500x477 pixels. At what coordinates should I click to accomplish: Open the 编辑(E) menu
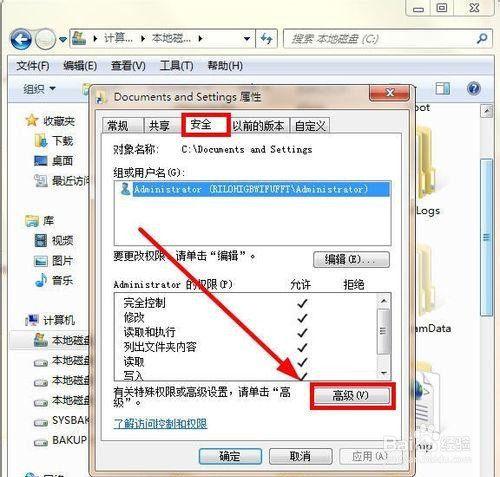pos(80,66)
